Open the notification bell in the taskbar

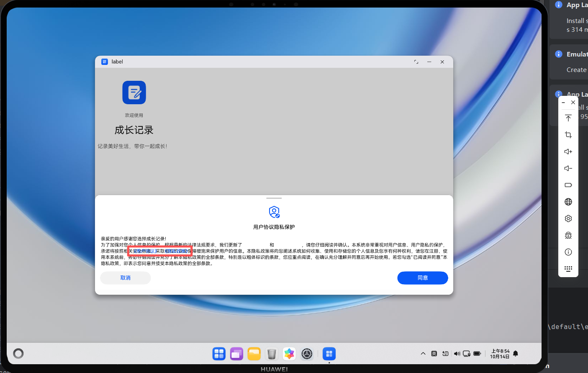click(516, 354)
